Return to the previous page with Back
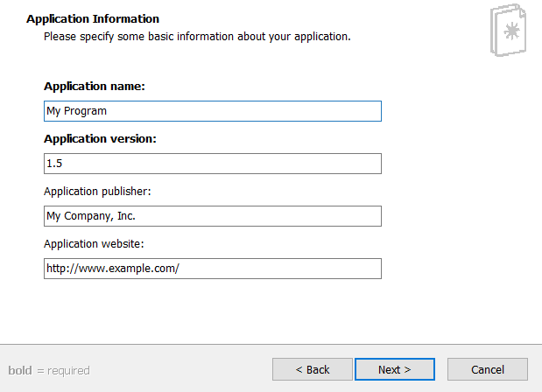 [313, 369]
